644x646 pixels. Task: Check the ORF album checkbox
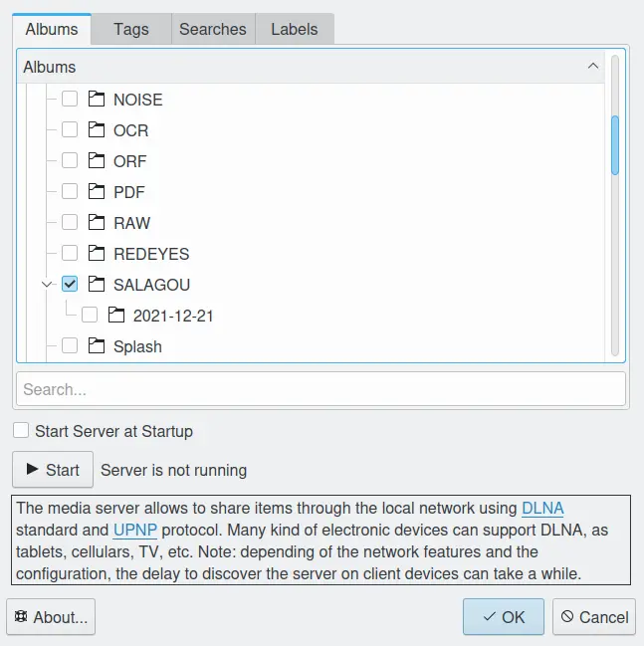coord(70,160)
